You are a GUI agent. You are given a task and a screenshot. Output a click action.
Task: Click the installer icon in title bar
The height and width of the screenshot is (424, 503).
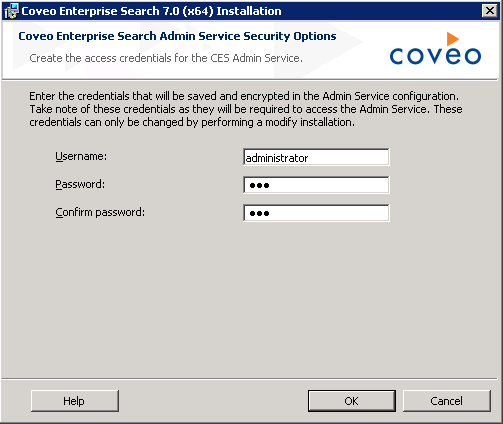[x=11, y=11]
